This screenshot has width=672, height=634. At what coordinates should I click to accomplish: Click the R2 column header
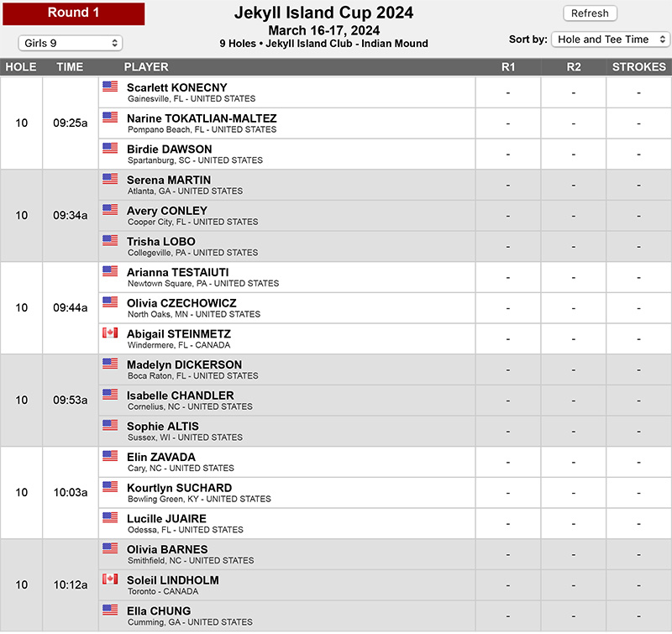tap(574, 67)
